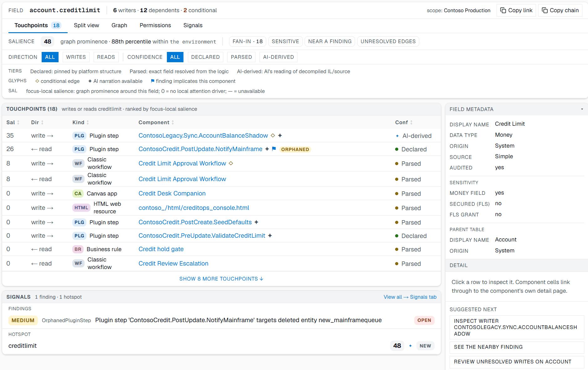The width and height of the screenshot is (588, 370).
Task: Click the flag glyph in the legend
Action: pos(152,81)
